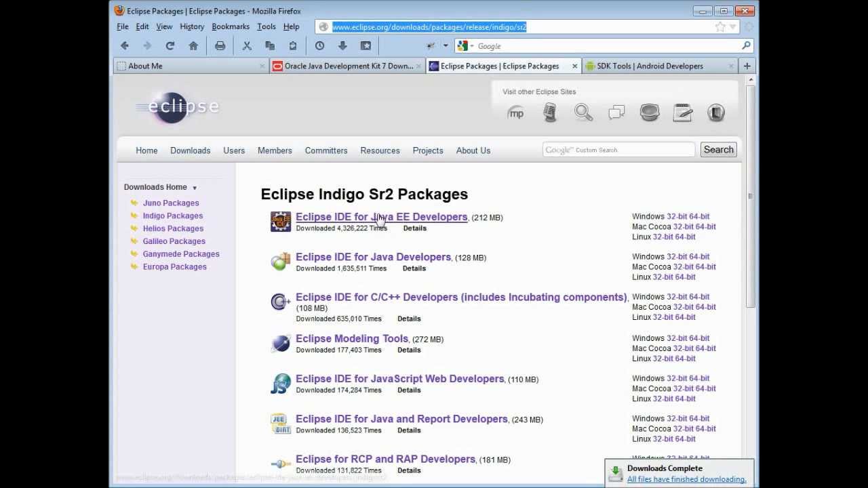Viewport: 868px width, 488px height.
Task: Click the Java EE Developers package icon
Action: coord(280,222)
